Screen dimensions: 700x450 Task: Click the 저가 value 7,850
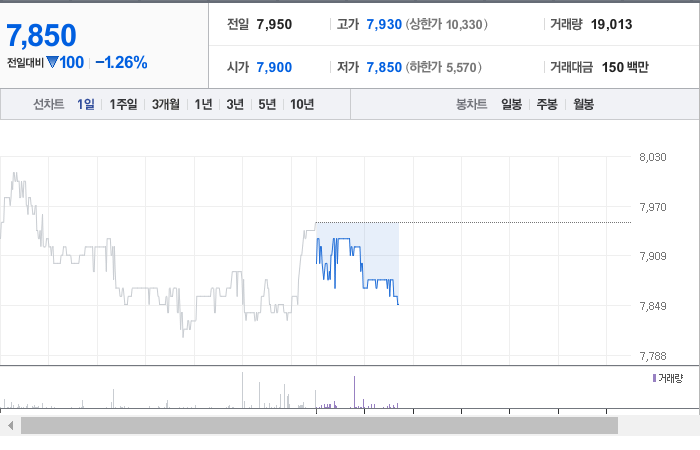pyautogui.click(x=384, y=67)
